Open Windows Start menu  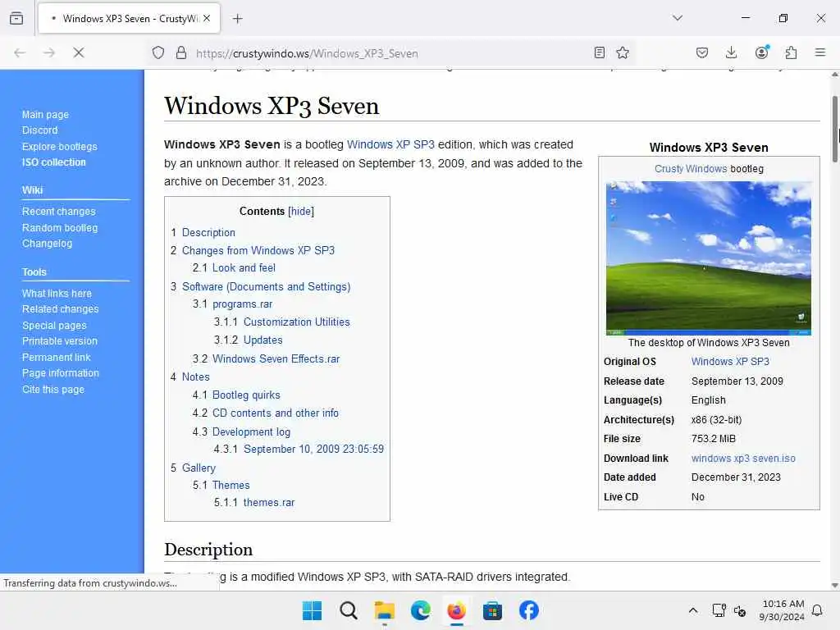coord(312,610)
